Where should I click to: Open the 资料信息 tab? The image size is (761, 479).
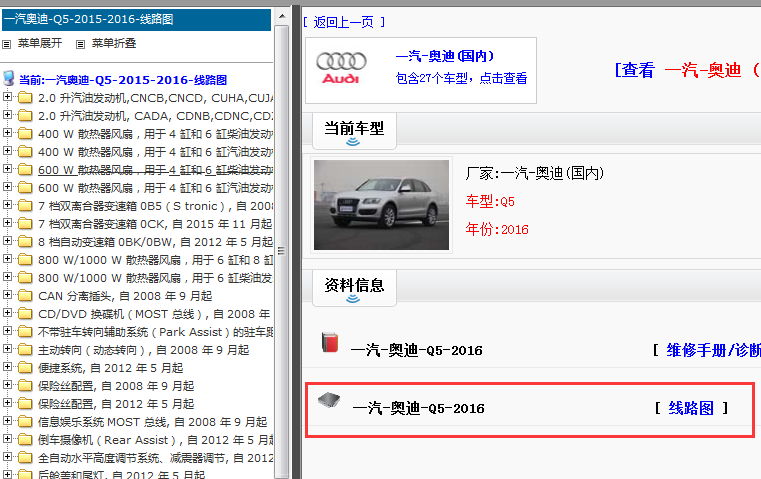tap(354, 288)
